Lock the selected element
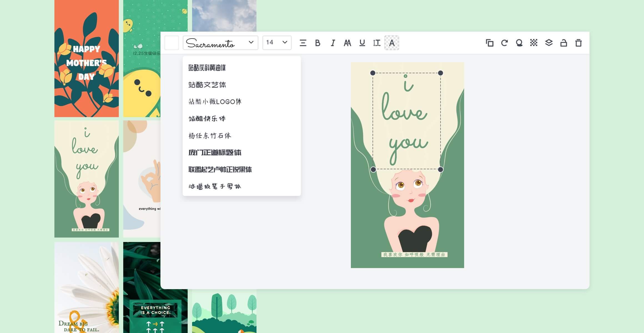 tap(563, 43)
